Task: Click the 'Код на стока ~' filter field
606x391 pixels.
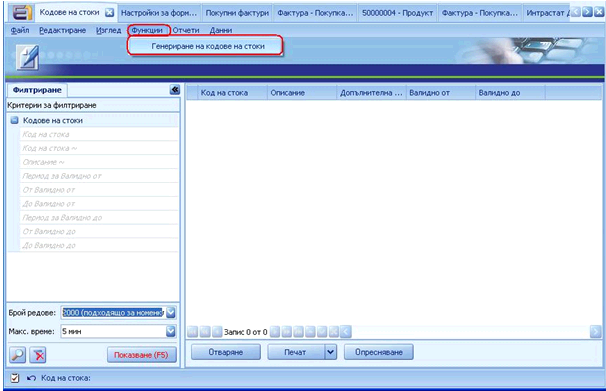Action: (99, 148)
